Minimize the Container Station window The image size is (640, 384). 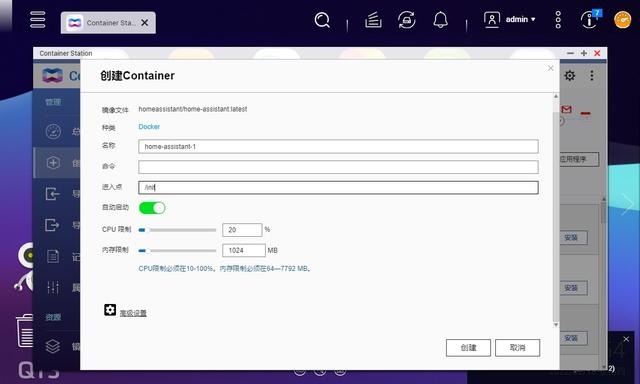570,53
